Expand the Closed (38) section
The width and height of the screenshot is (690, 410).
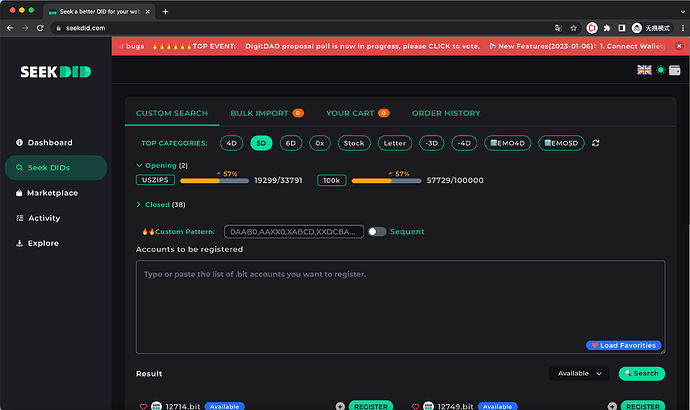click(x=161, y=205)
